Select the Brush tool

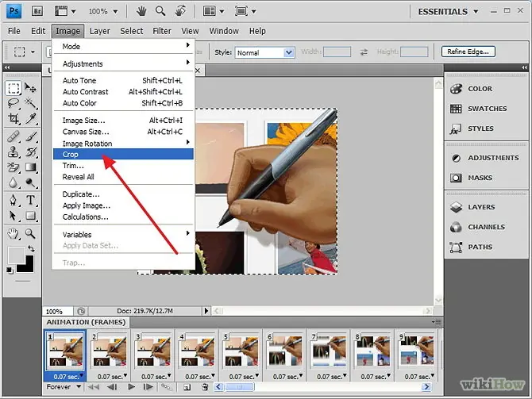(30, 136)
